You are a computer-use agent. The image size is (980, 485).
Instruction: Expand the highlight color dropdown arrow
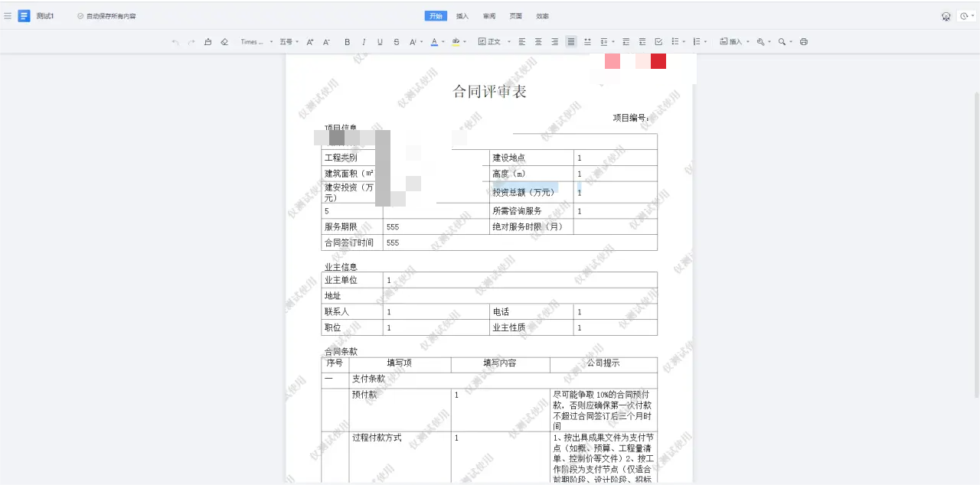pos(465,42)
